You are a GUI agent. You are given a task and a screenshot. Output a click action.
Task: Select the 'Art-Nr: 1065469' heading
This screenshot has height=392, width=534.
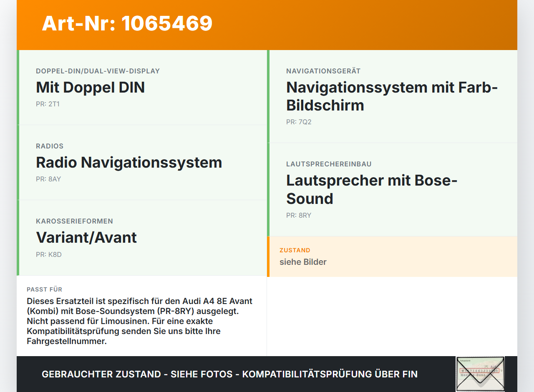pyautogui.click(x=127, y=23)
